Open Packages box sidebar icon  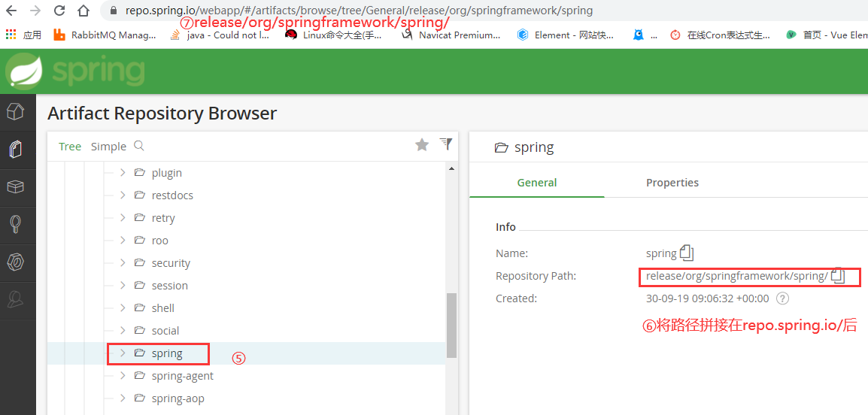[16, 187]
